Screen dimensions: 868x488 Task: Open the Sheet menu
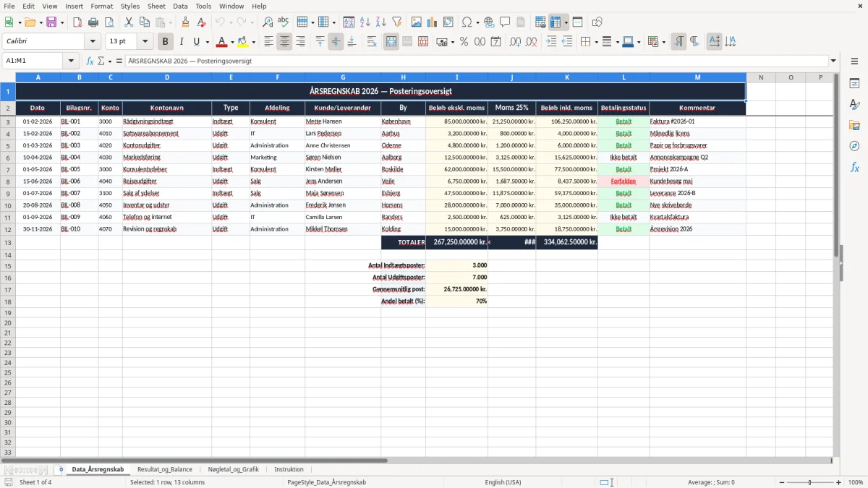click(x=156, y=6)
